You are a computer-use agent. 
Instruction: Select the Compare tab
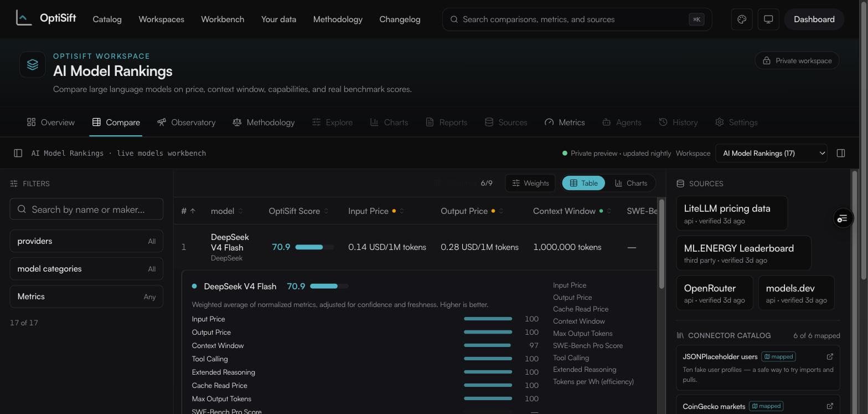(x=116, y=122)
